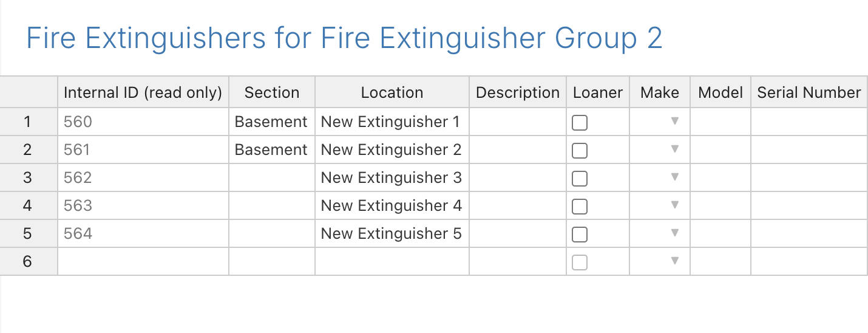Click the empty Section cell for row 5
This screenshot has height=333, width=868.
pos(272,233)
